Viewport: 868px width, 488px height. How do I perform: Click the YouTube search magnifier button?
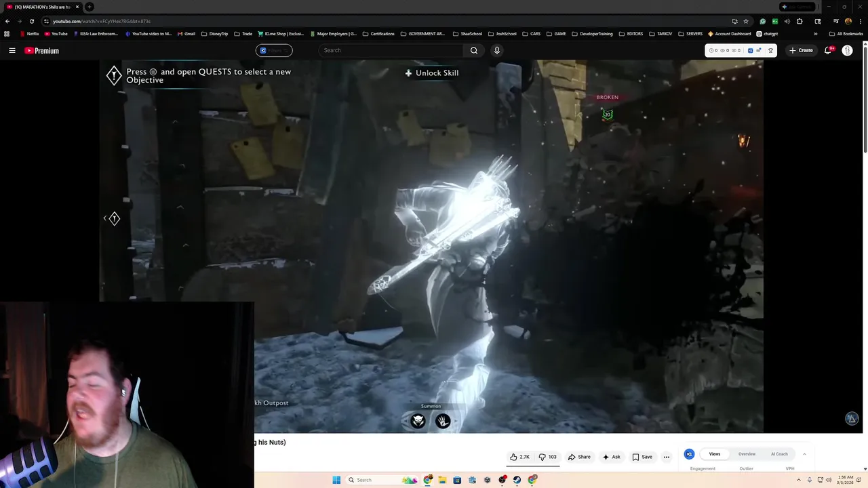[x=474, y=50]
